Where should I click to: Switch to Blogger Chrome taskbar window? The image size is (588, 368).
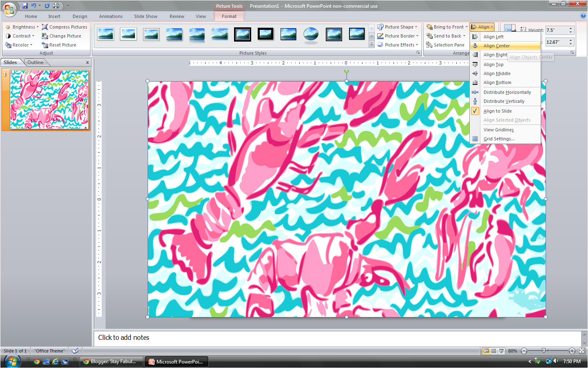pyautogui.click(x=111, y=361)
